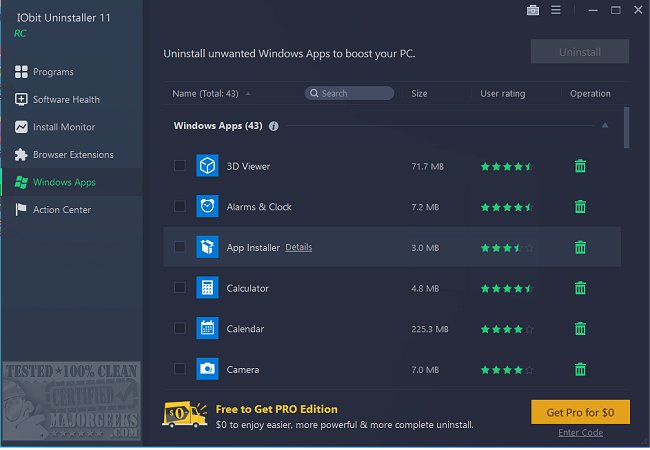650x450 pixels.
Task: Click the Windows Apps flag logo icon
Action: (x=21, y=182)
